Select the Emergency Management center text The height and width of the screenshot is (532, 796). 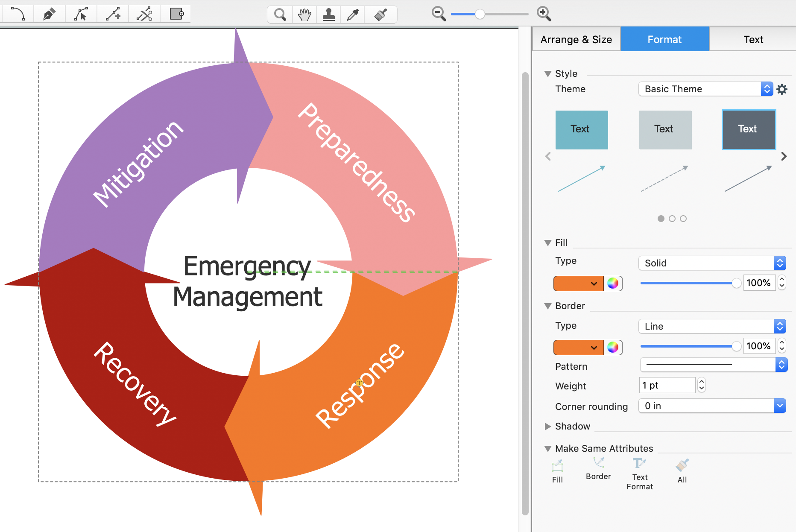point(248,281)
